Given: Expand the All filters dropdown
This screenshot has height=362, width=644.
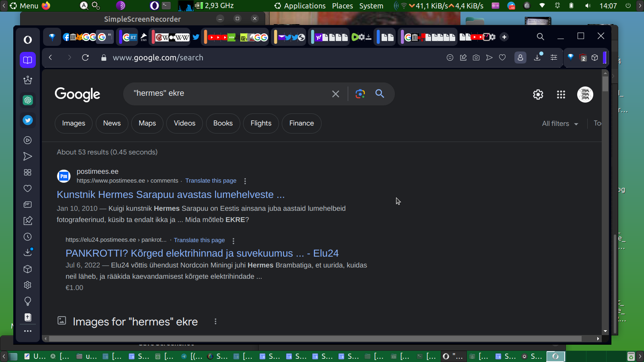Looking at the screenshot, I should click(x=560, y=123).
